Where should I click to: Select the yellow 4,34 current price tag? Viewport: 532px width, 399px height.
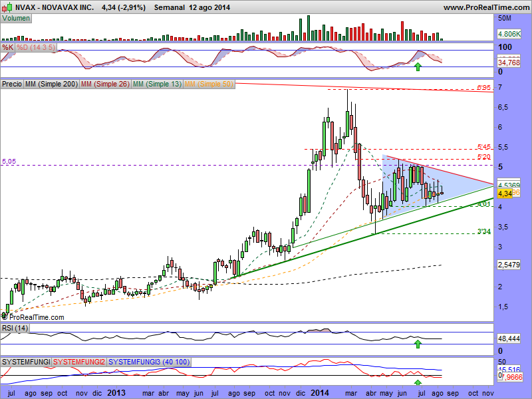[x=505, y=194]
